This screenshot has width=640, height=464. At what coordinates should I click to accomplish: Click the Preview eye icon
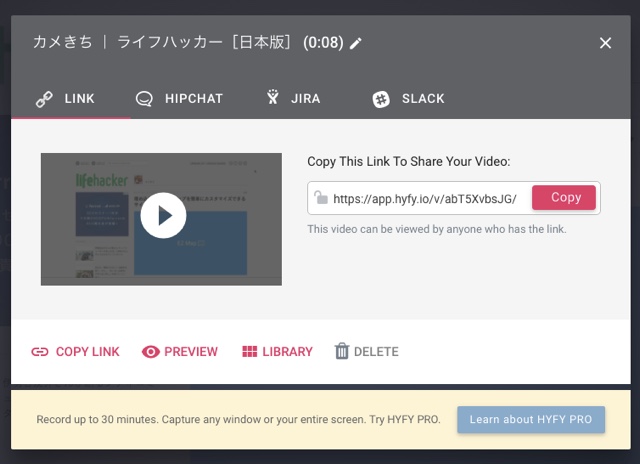pyautogui.click(x=151, y=351)
